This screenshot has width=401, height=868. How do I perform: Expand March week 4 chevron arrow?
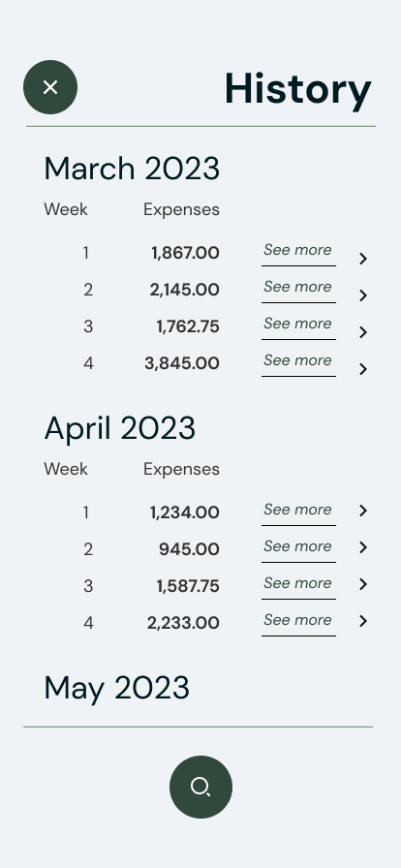click(363, 369)
